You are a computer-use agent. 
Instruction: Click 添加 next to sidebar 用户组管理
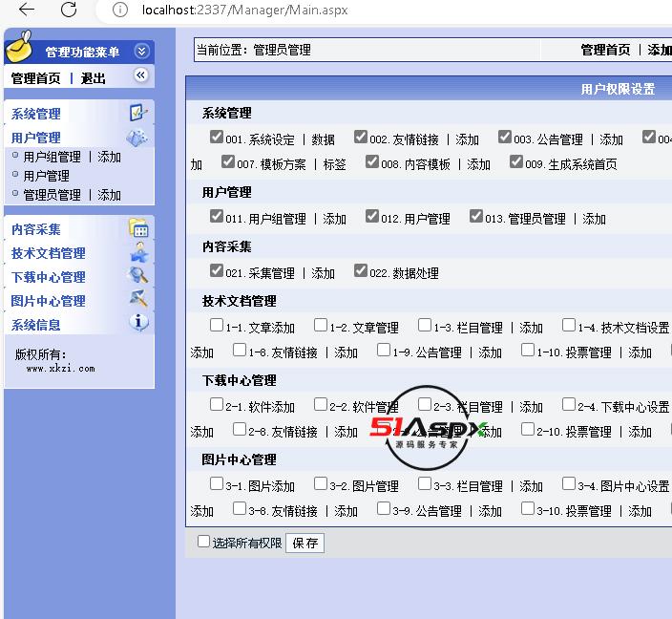tap(109, 157)
